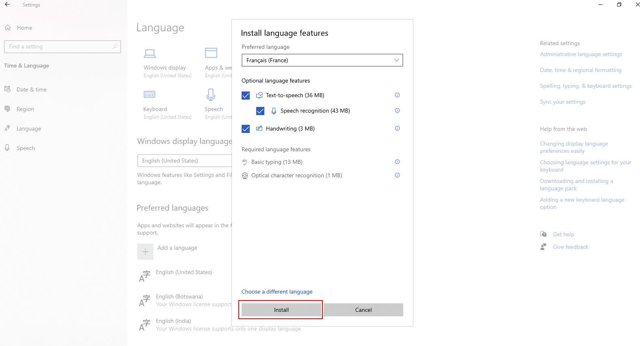Click info icon for Optical character recognition

tap(398, 175)
